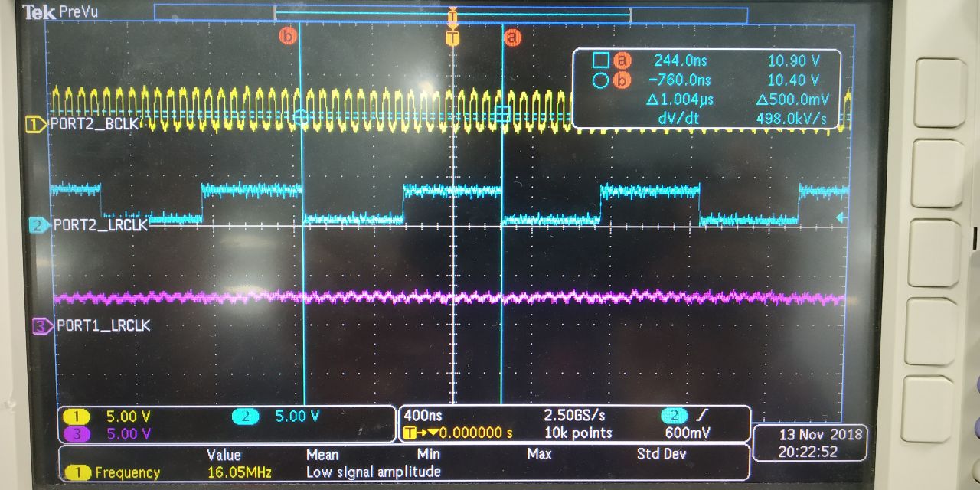
Task: Click the cursor 'a' marker badge
Action: [x=512, y=36]
